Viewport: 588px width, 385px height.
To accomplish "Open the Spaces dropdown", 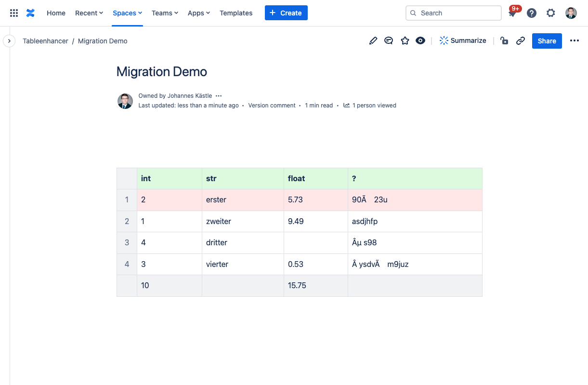I will tap(127, 13).
